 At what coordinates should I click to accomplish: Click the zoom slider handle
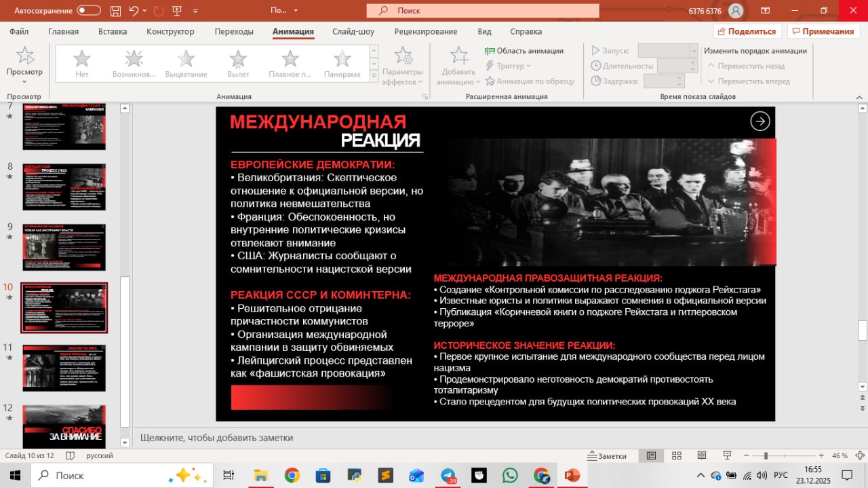[766, 455]
